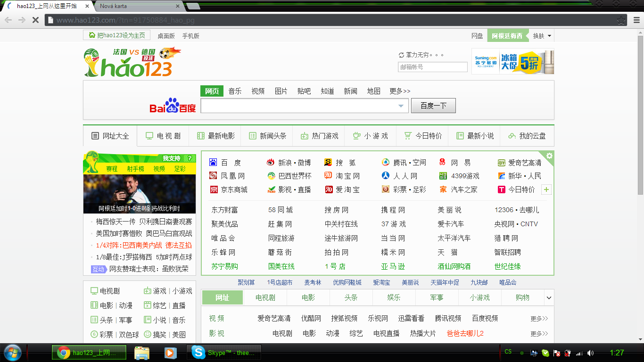Open 手机版 link
The height and width of the screenshot is (362, 644).
point(190,36)
